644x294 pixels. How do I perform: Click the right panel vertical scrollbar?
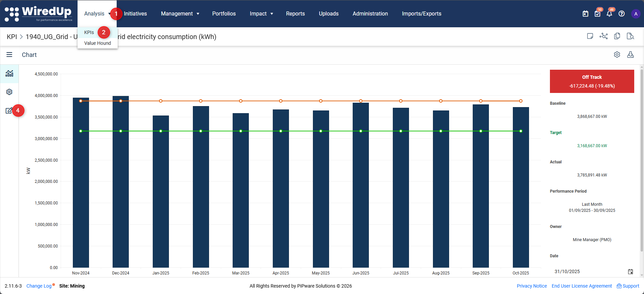(x=642, y=160)
